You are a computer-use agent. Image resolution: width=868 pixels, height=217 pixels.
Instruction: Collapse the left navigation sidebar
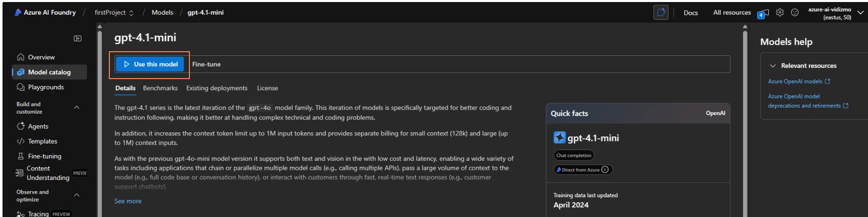click(77, 39)
